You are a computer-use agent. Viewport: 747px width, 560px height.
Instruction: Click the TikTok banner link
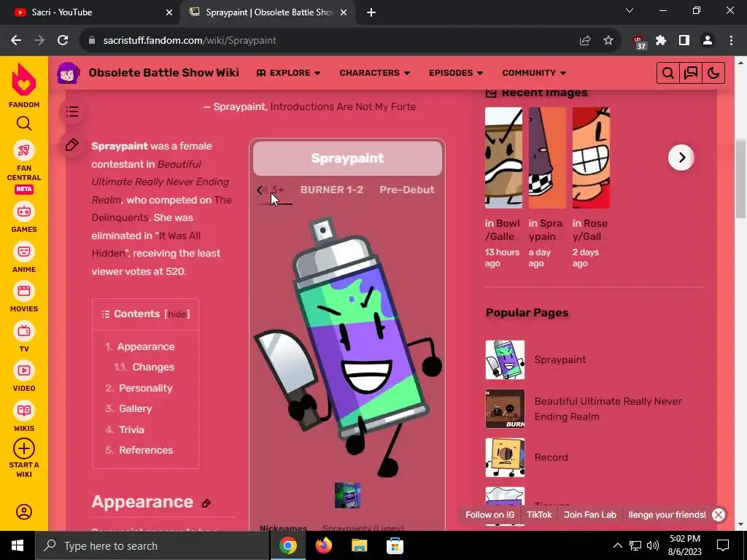point(539,515)
